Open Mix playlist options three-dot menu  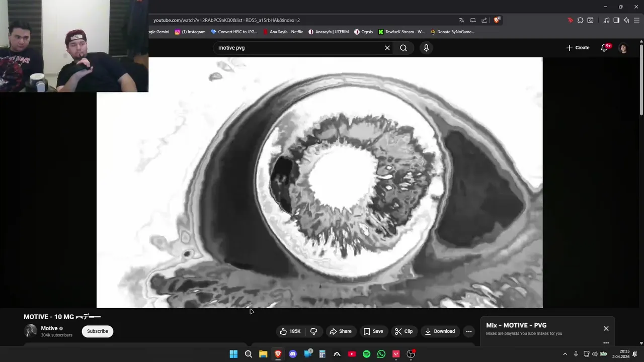point(606,343)
